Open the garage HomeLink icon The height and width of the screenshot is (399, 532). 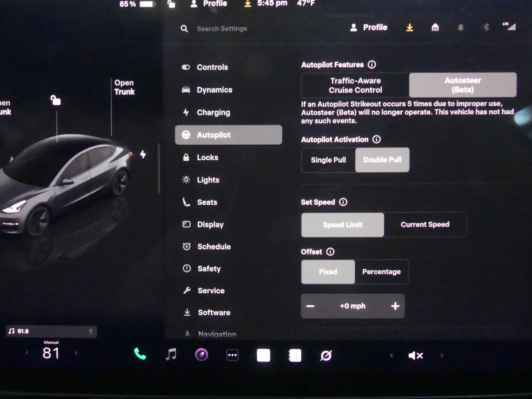coord(435,28)
